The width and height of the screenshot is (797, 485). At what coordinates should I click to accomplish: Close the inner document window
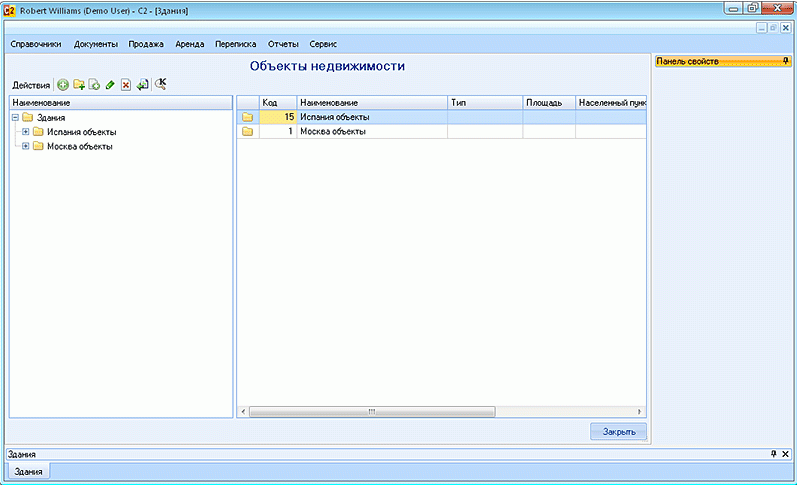pyautogui.click(x=785, y=28)
